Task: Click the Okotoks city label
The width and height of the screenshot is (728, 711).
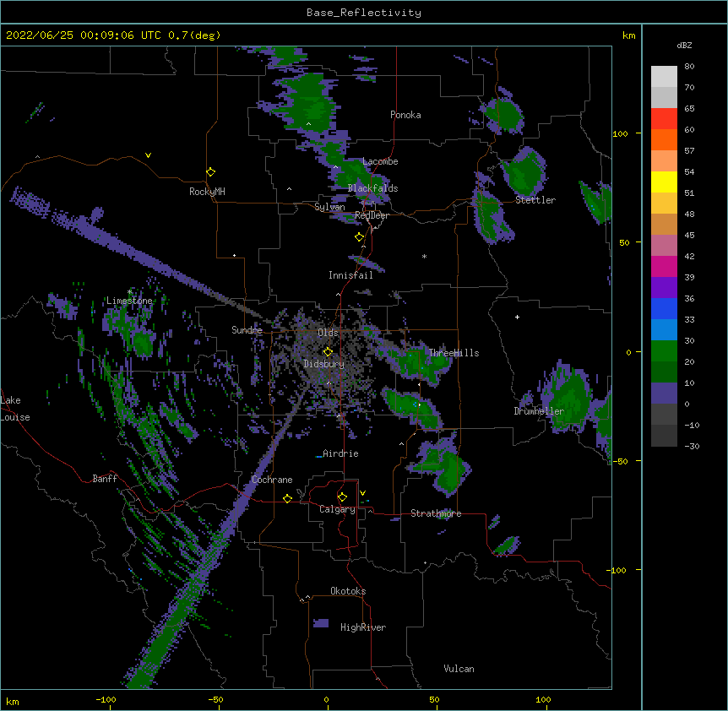Action: [x=348, y=591]
